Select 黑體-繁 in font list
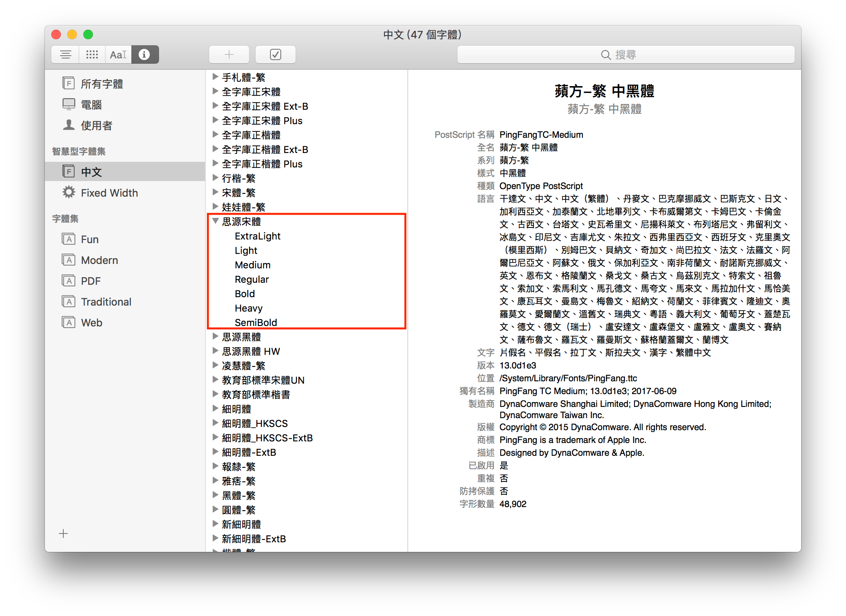 (x=239, y=495)
